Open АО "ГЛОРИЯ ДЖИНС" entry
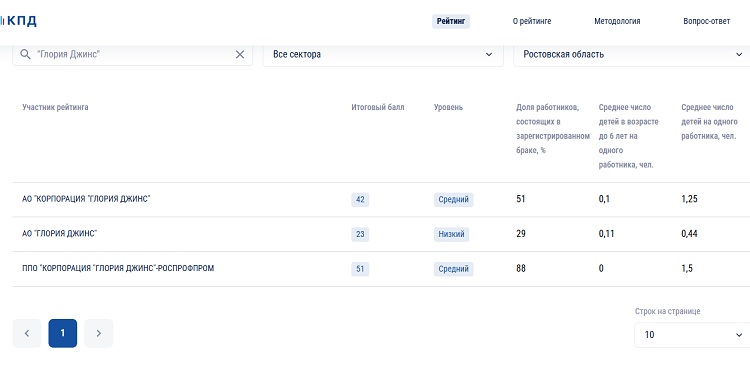 (60, 234)
